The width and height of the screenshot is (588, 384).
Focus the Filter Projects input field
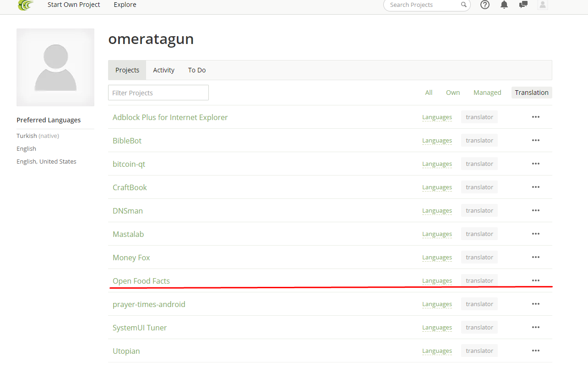pyautogui.click(x=158, y=93)
